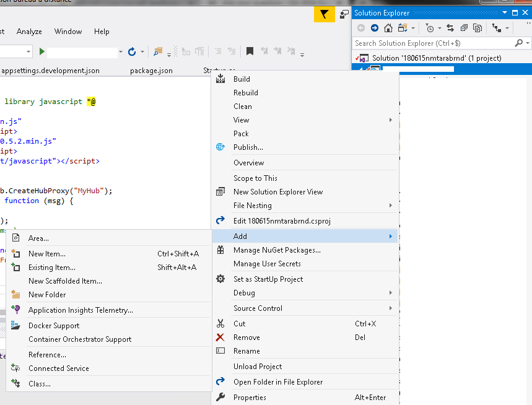Click the Show All Files icon
Viewport: 532px width, 405px height.
477,28
